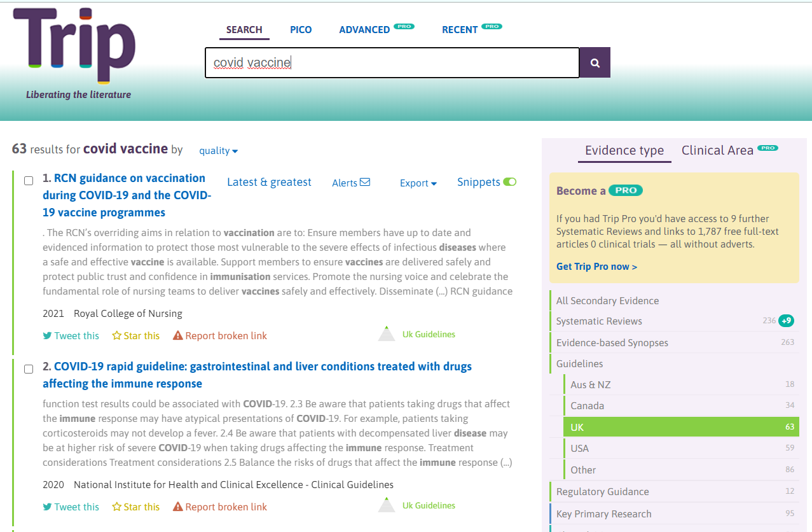The height and width of the screenshot is (532, 812).
Task: Switch to the PICO search tab
Action: tap(301, 30)
